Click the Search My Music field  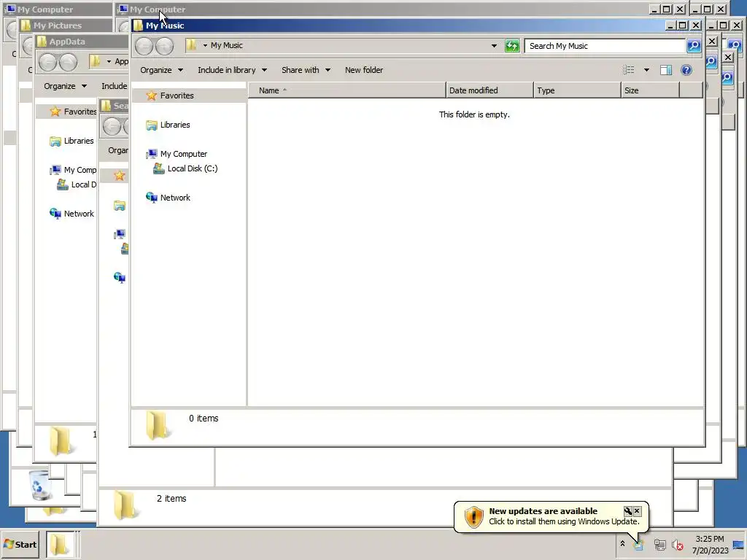click(605, 46)
